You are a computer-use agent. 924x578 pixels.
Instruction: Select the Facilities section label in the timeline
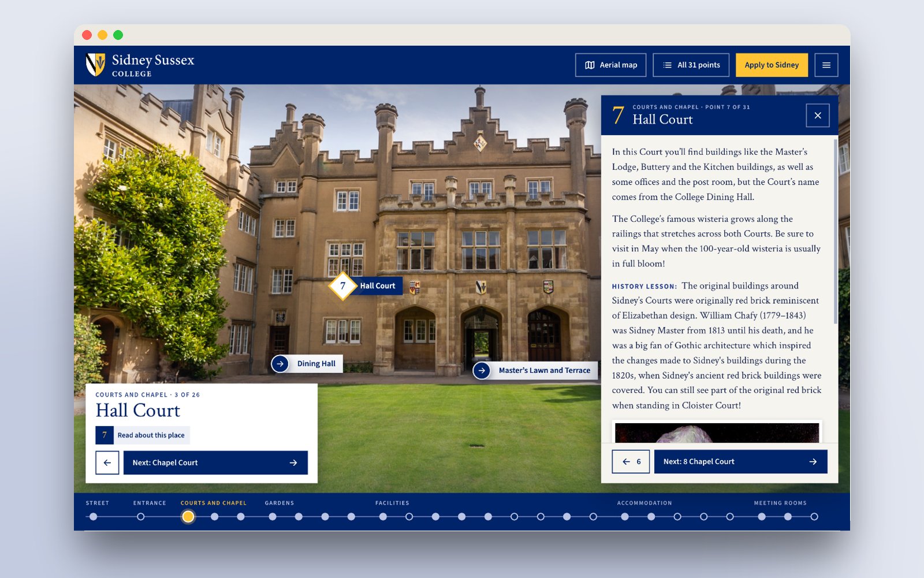392,503
